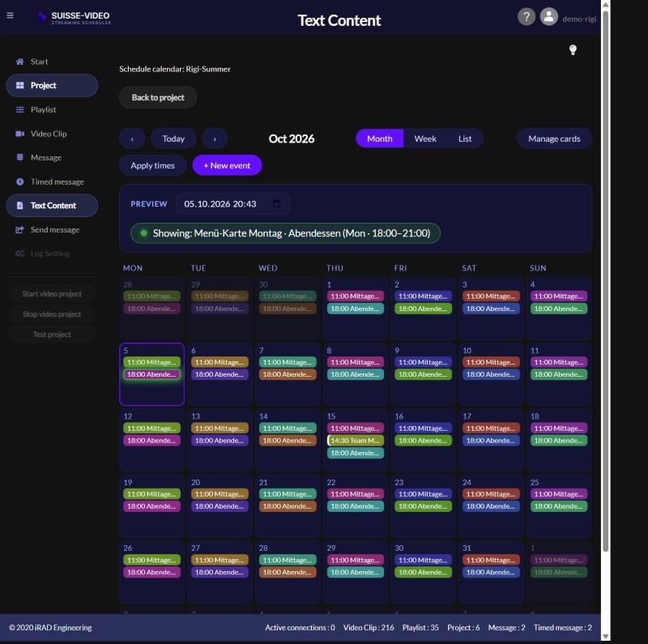Open the 11:00 Mittage... event on Oct 1
The image size is (648, 644).
click(x=356, y=296)
